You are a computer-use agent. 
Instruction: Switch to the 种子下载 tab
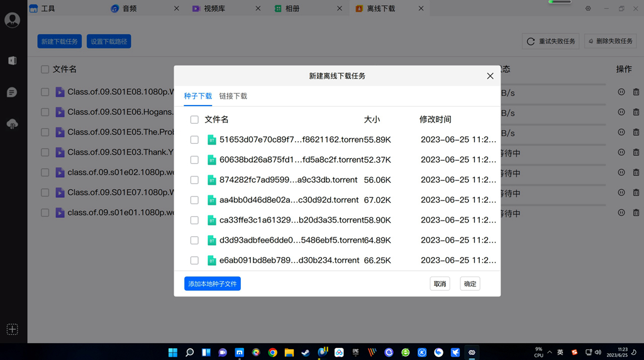[198, 96]
